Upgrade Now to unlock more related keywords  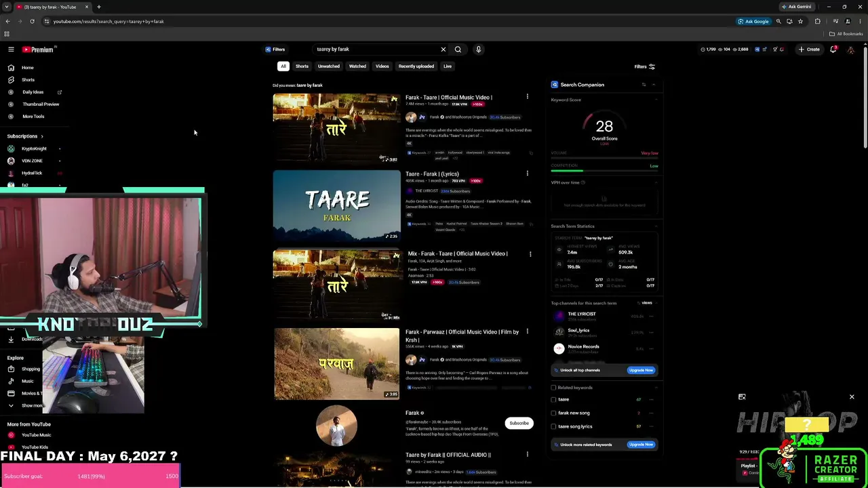pyautogui.click(x=641, y=445)
